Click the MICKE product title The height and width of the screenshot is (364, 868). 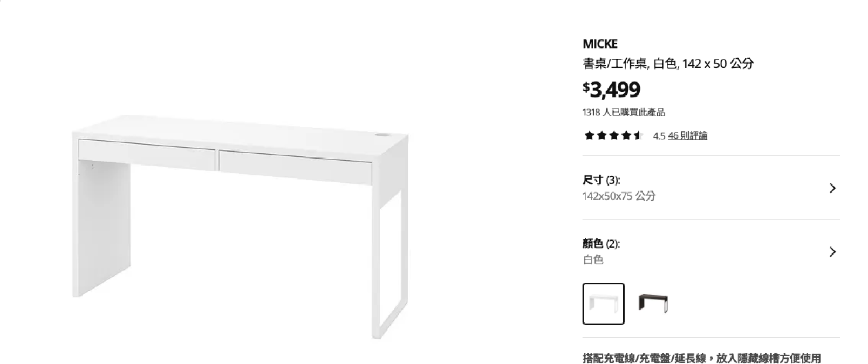(x=600, y=44)
